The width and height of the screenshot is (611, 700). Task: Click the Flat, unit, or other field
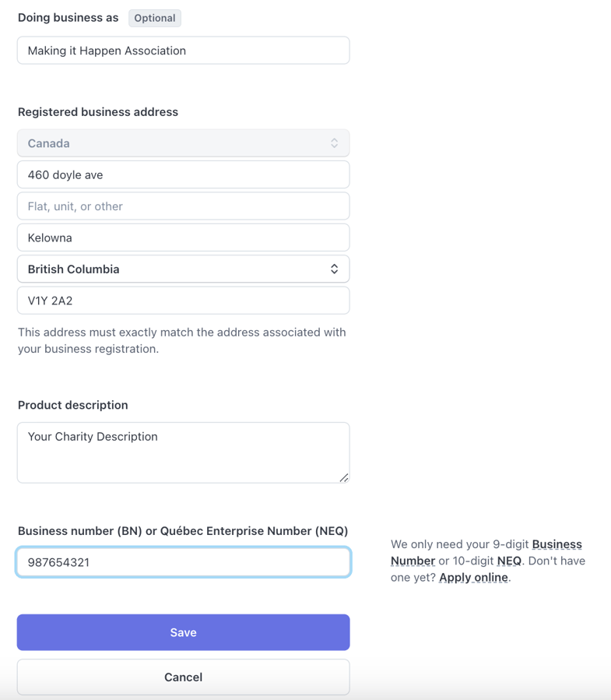(x=183, y=206)
